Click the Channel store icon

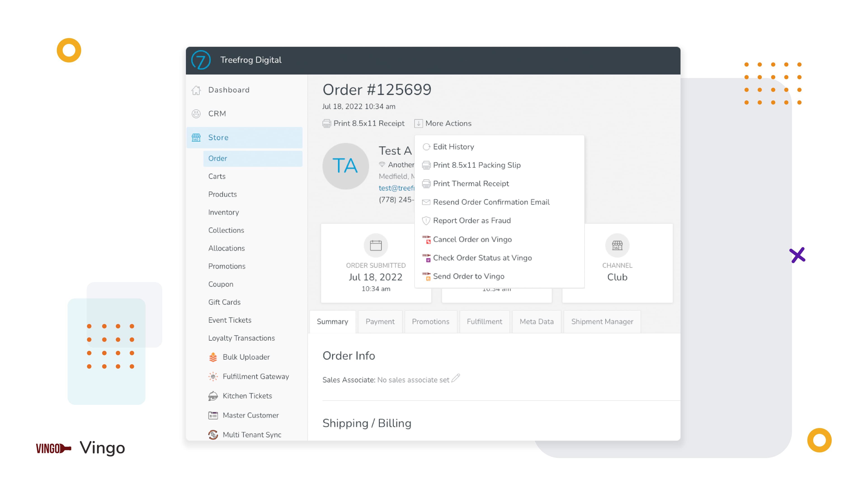tap(617, 245)
